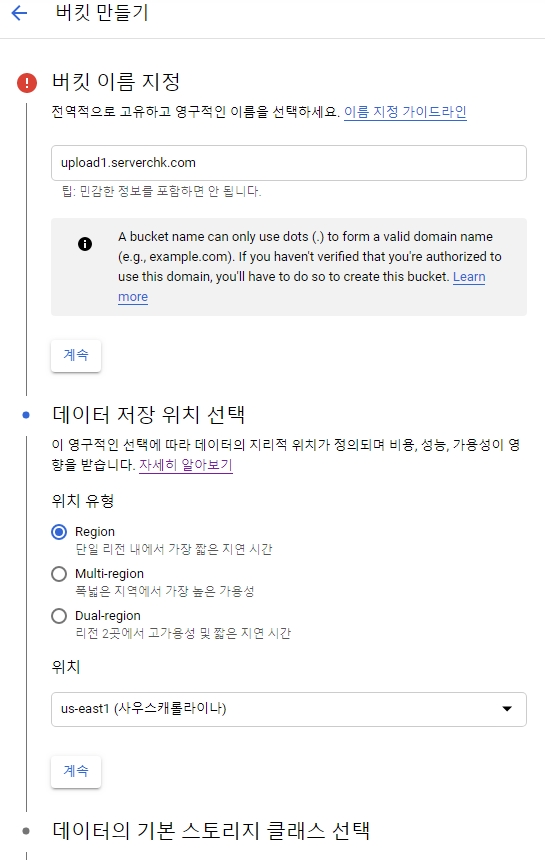Open the us-east1 location dropdown
Screen dimensions: 545x860
click(x=289, y=709)
